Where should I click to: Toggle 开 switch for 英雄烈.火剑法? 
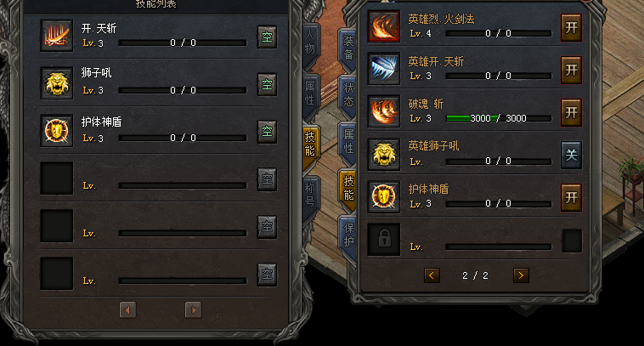571,27
